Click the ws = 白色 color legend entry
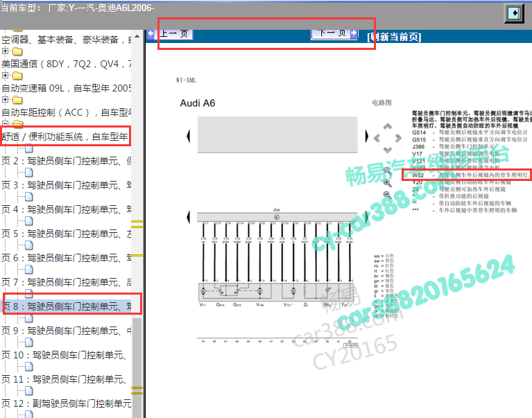The height and width of the screenshot is (418, 532). [384, 256]
